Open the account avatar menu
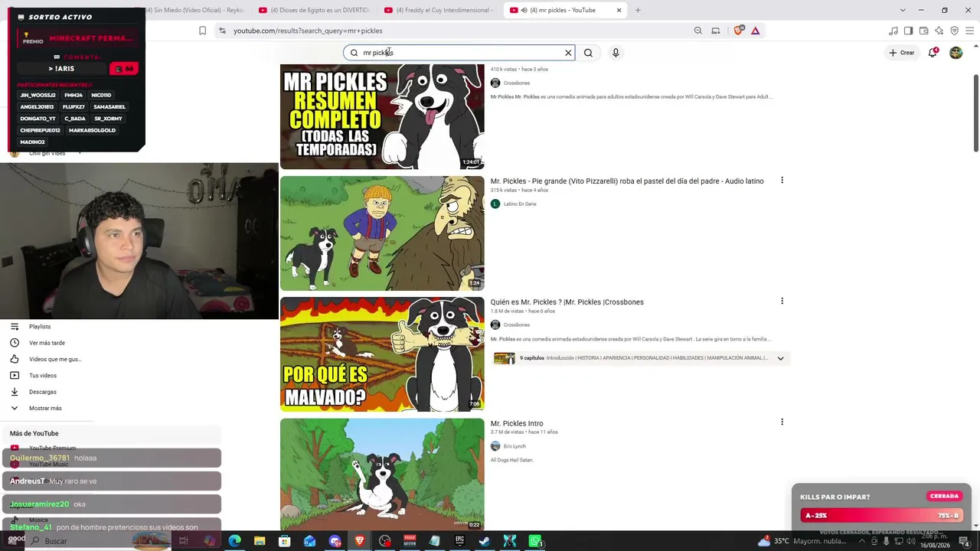The image size is (980, 551). (x=955, y=53)
